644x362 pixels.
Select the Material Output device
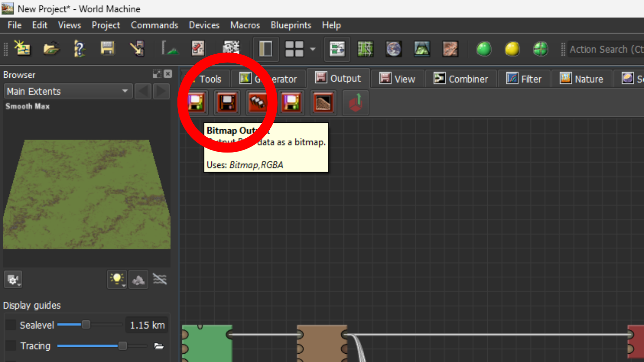(291, 103)
